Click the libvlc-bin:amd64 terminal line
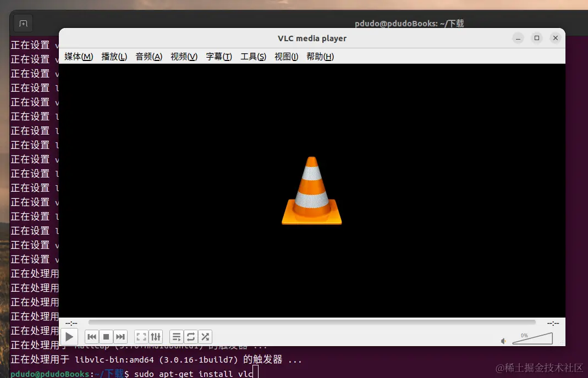 pyautogui.click(x=156, y=360)
